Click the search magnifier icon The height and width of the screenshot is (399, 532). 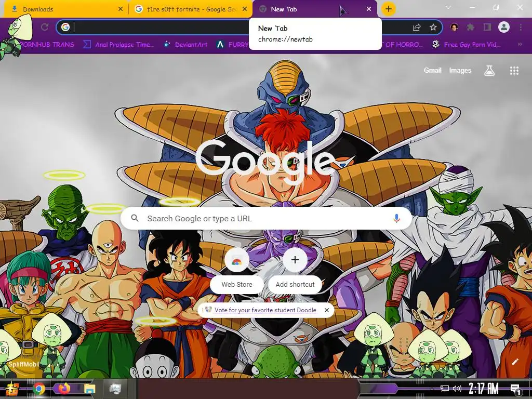135,218
